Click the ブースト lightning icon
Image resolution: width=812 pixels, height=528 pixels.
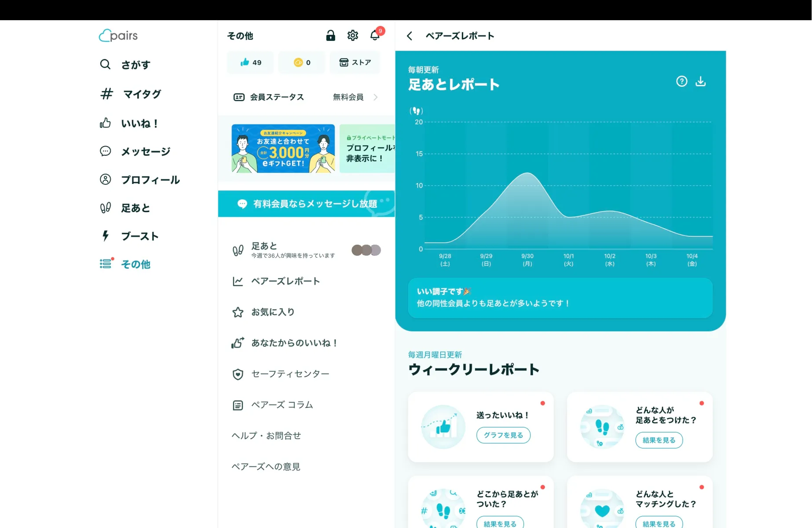tap(105, 236)
